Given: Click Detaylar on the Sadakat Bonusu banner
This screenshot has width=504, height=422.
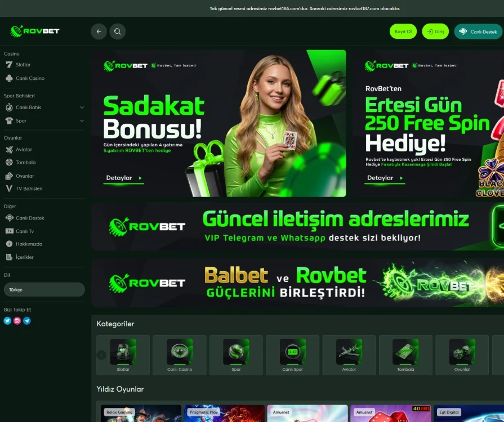Looking at the screenshot, I should (x=124, y=178).
